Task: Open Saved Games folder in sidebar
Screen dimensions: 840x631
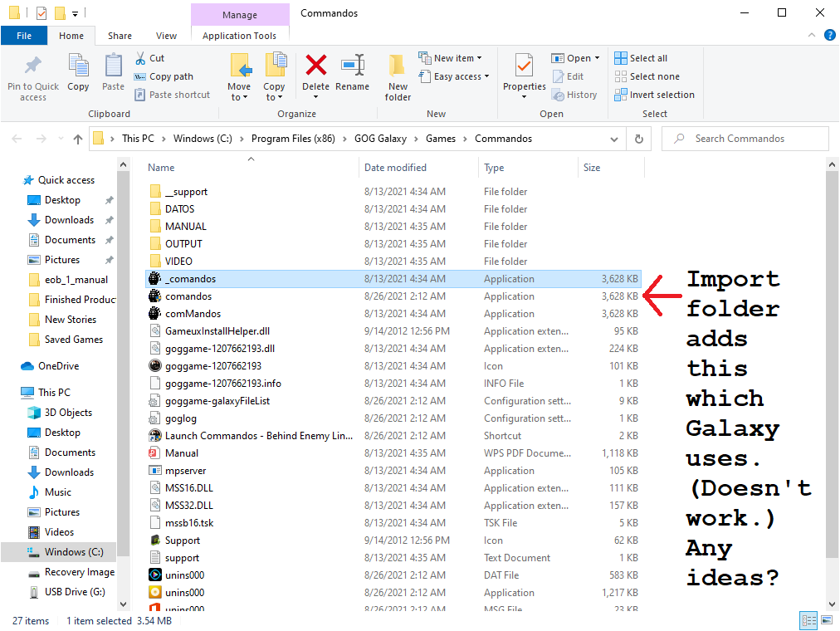Action: 73,339
